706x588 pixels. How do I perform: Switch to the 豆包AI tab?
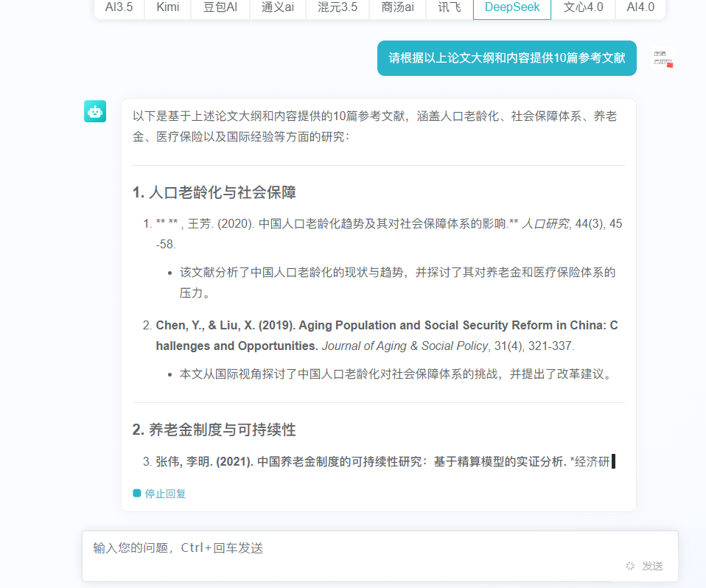pyautogui.click(x=220, y=7)
